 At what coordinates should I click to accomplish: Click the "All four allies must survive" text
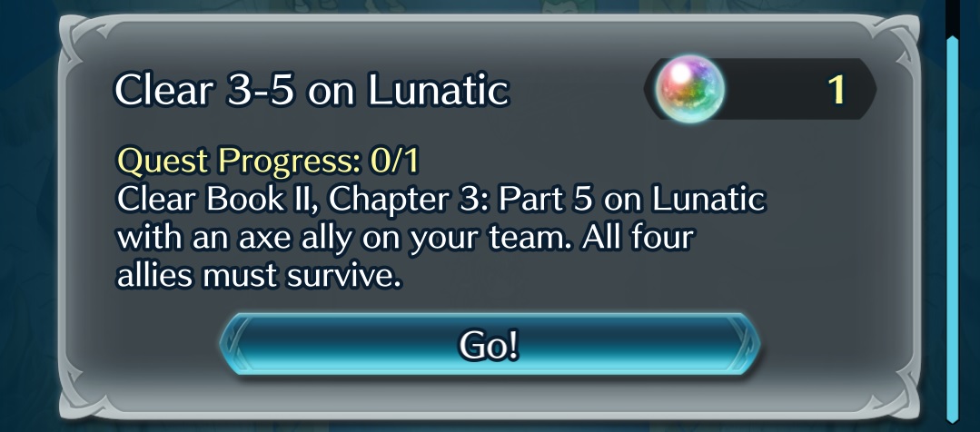coord(405,257)
